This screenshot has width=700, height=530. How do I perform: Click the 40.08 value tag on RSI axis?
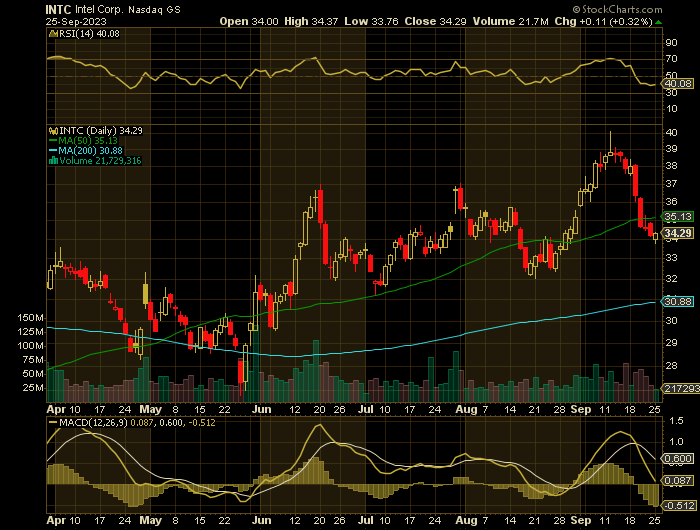coord(678,83)
